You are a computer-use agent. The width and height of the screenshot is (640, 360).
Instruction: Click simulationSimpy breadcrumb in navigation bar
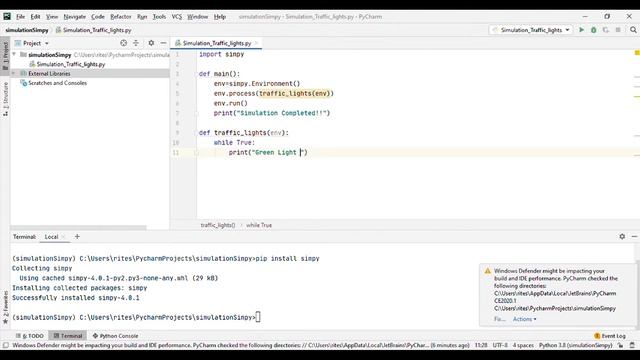tap(27, 30)
